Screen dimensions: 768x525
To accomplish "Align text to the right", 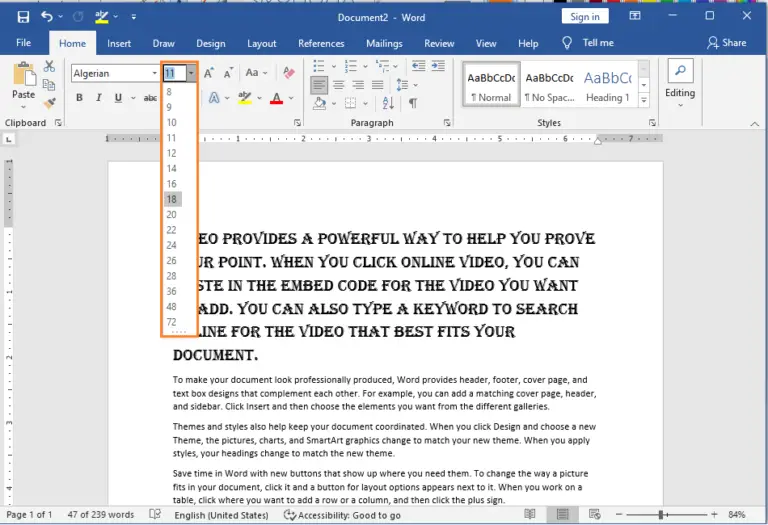I will [x=358, y=85].
